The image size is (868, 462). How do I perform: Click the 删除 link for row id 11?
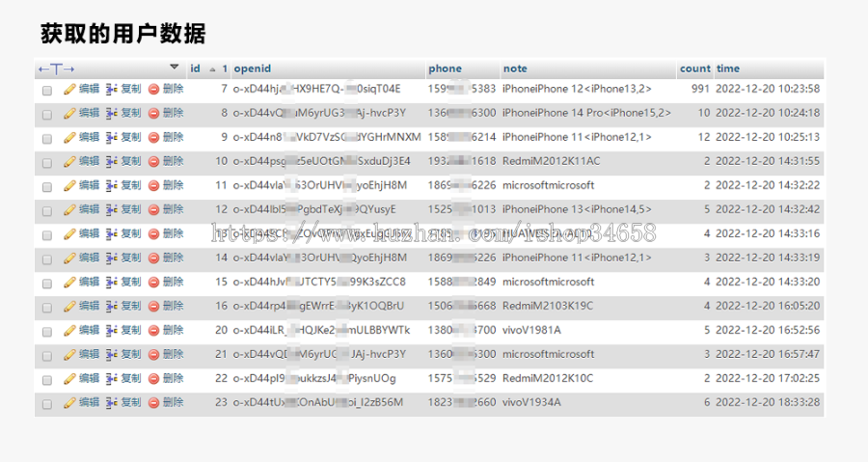click(x=173, y=186)
